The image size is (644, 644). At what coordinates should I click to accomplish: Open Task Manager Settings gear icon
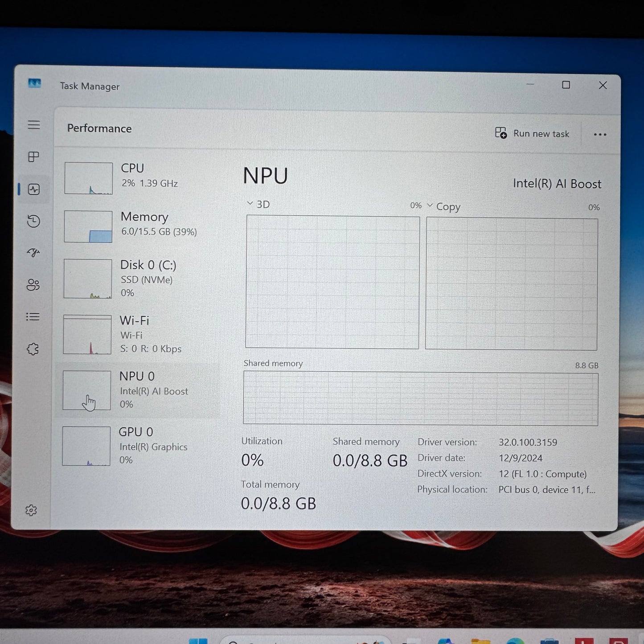point(31,510)
